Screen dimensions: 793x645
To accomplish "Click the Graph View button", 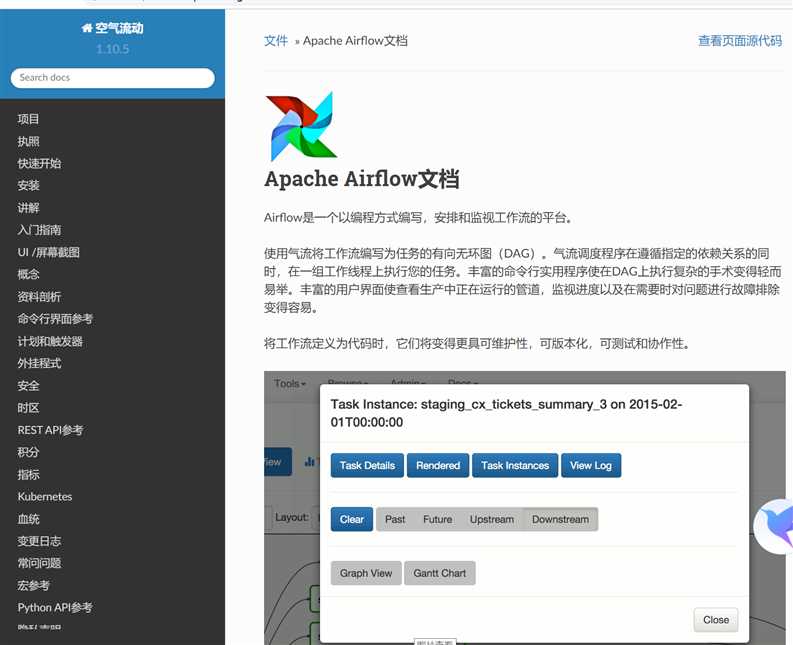I will [x=366, y=573].
